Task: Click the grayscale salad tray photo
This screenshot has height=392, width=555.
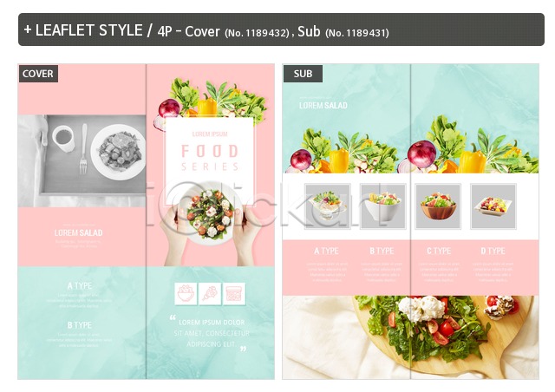Action: tap(82, 160)
